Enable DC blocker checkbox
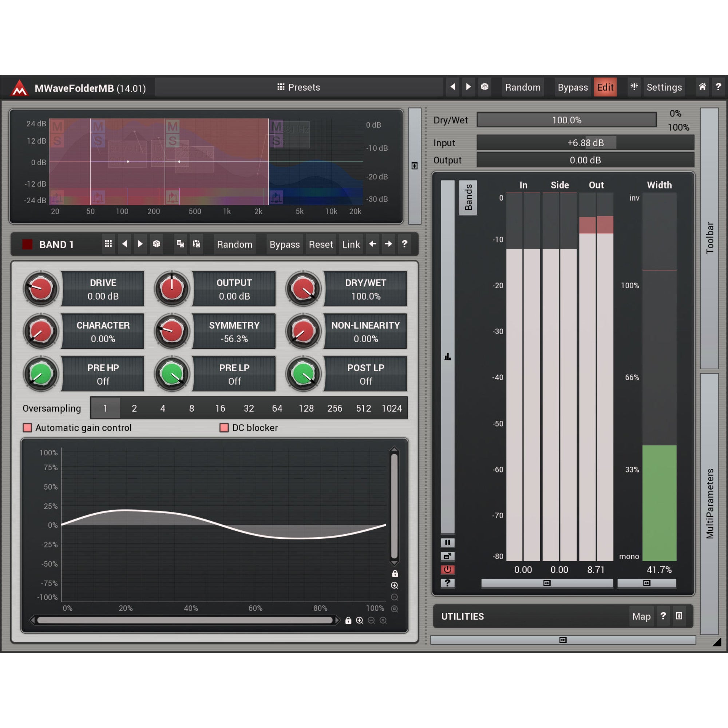728x728 pixels. click(224, 428)
